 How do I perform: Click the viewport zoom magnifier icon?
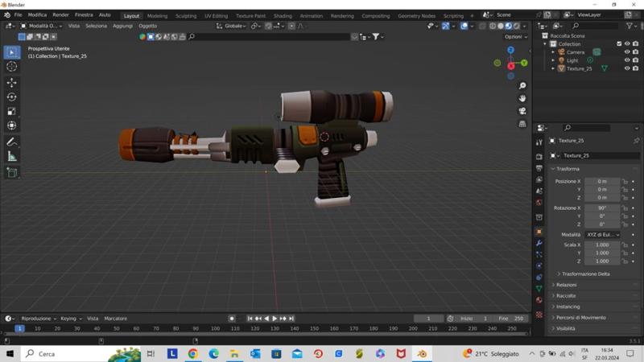pyautogui.click(x=522, y=86)
